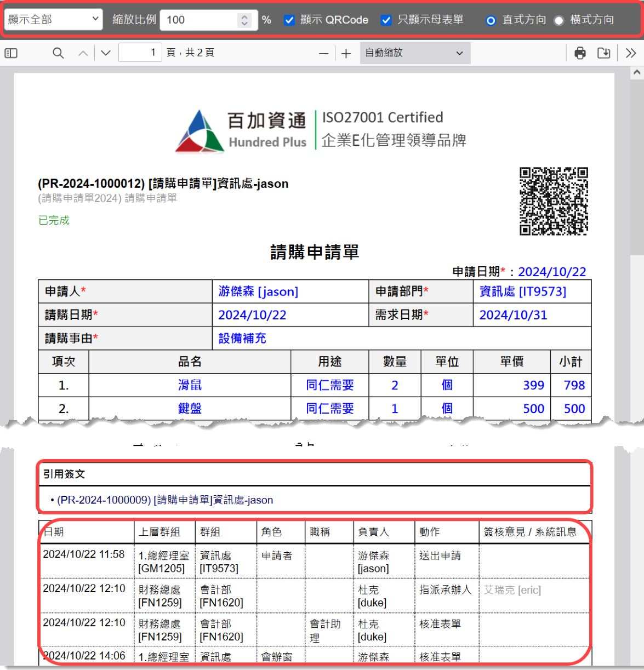Click the 申請者 role cell
This screenshot has height=670, width=644.
pyautogui.click(x=277, y=556)
